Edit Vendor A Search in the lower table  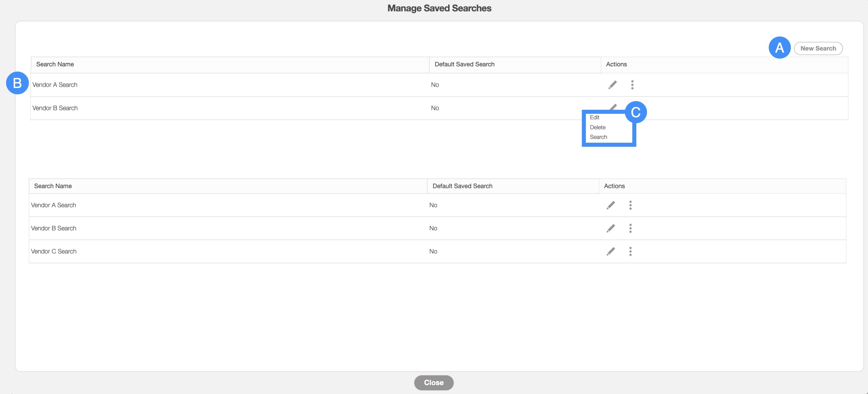click(x=611, y=205)
